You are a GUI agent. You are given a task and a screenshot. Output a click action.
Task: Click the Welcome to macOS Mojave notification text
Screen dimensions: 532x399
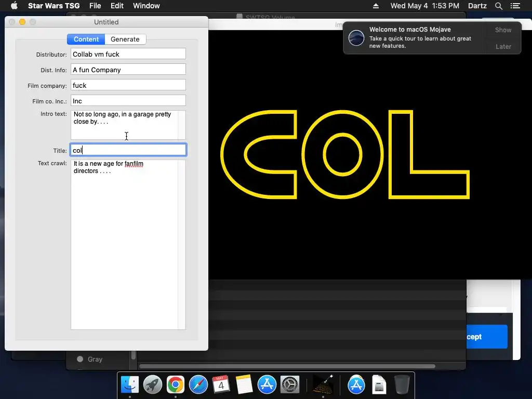click(x=410, y=30)
